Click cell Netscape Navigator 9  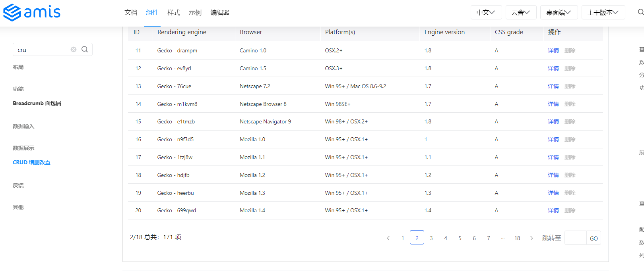(x=265, y=121)
